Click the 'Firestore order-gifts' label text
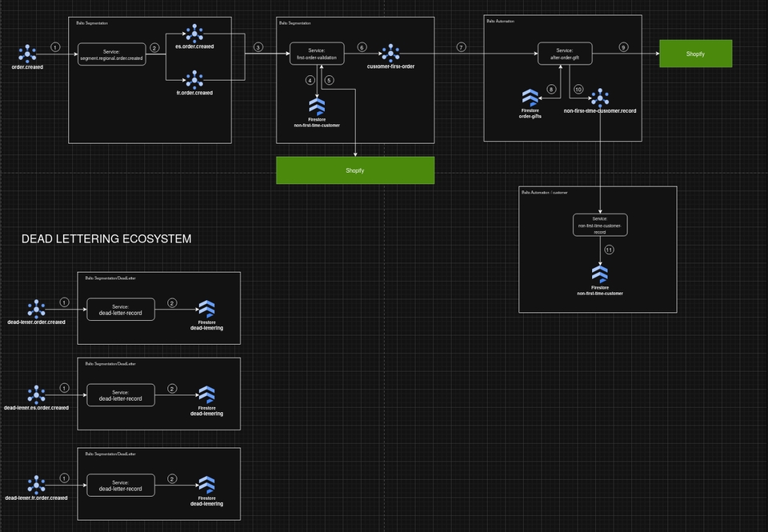 pos(530,114)
